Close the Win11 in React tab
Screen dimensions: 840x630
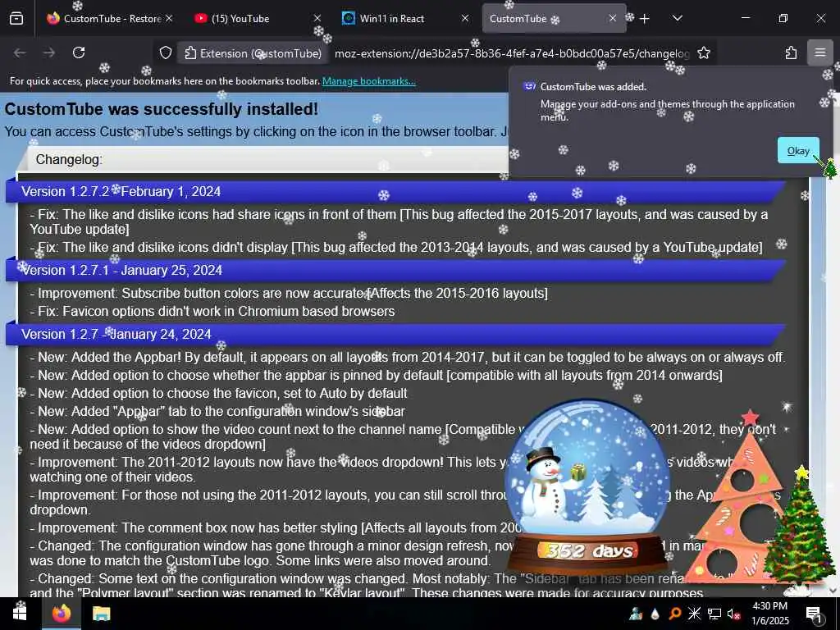coord(464,18)
